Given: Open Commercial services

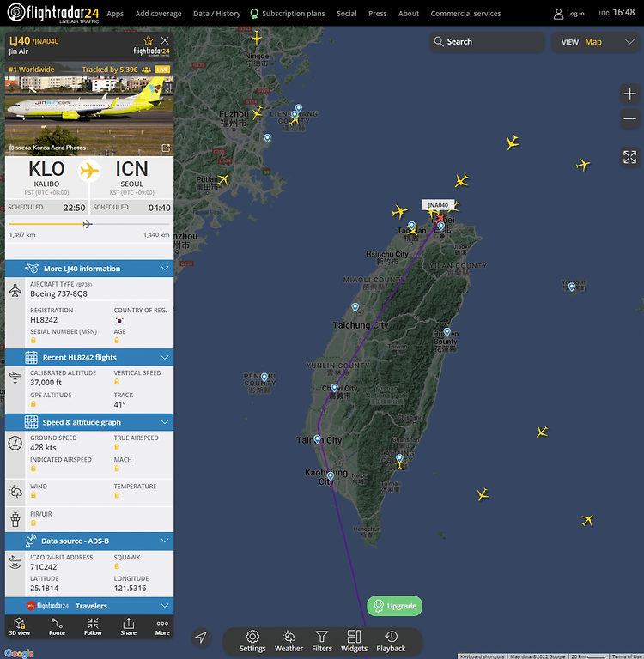Looking at the screenshot, I should (465, 14).
